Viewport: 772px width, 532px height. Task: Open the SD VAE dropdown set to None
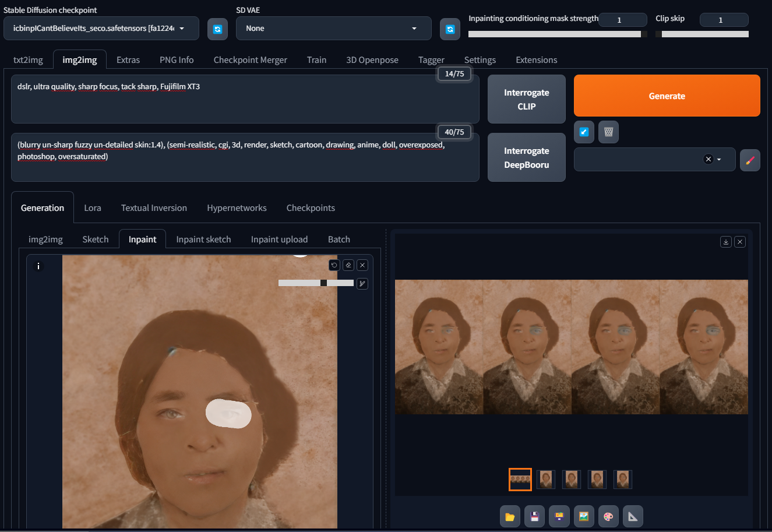pos(333,28)
